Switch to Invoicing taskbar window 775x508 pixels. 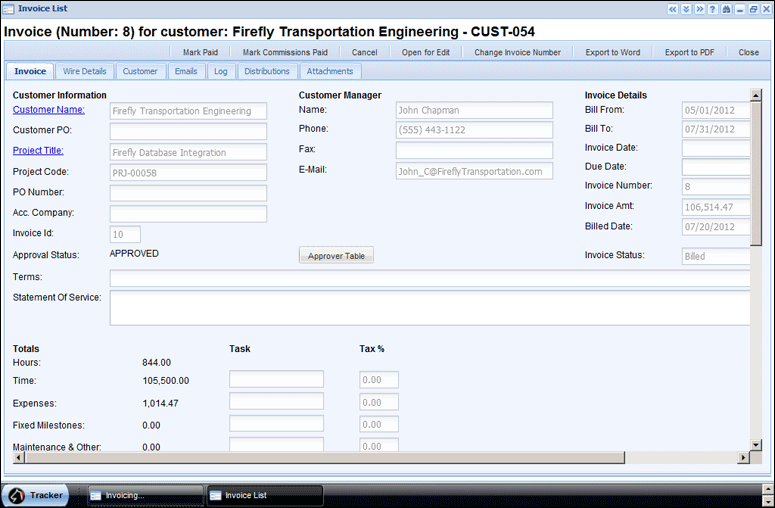coord(146,495)
